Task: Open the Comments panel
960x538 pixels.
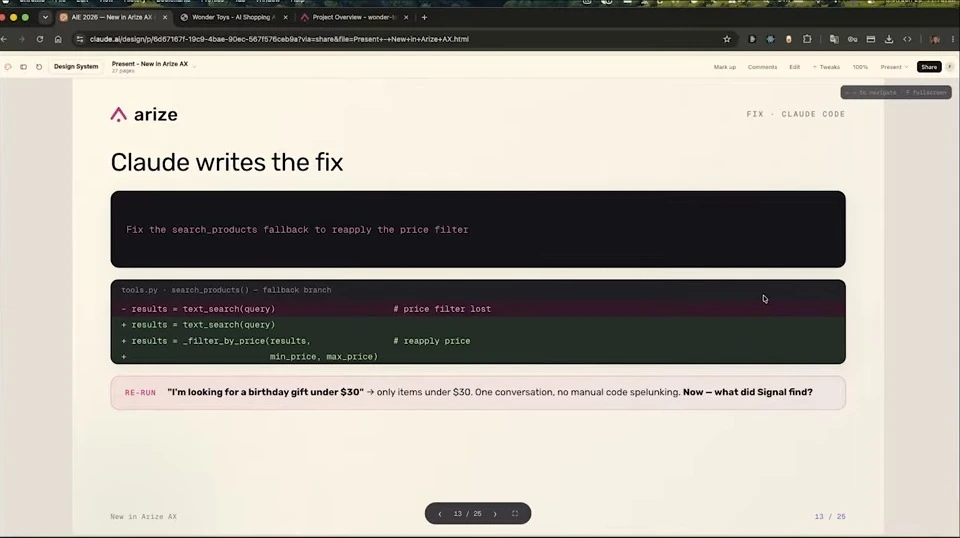Action: (x=762, y=67)
